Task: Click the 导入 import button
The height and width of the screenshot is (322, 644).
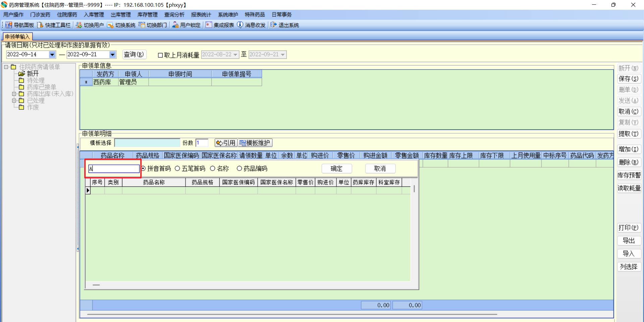Action: point(629,254)
